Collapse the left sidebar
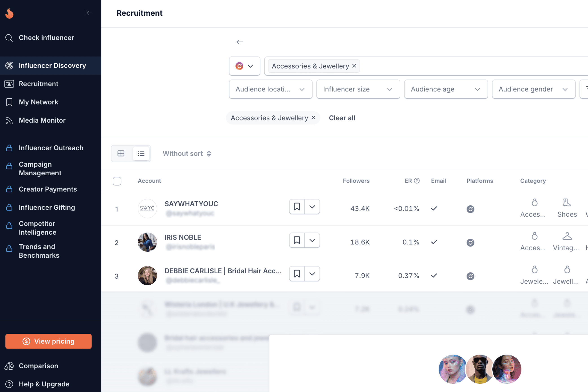 [89, 13]
